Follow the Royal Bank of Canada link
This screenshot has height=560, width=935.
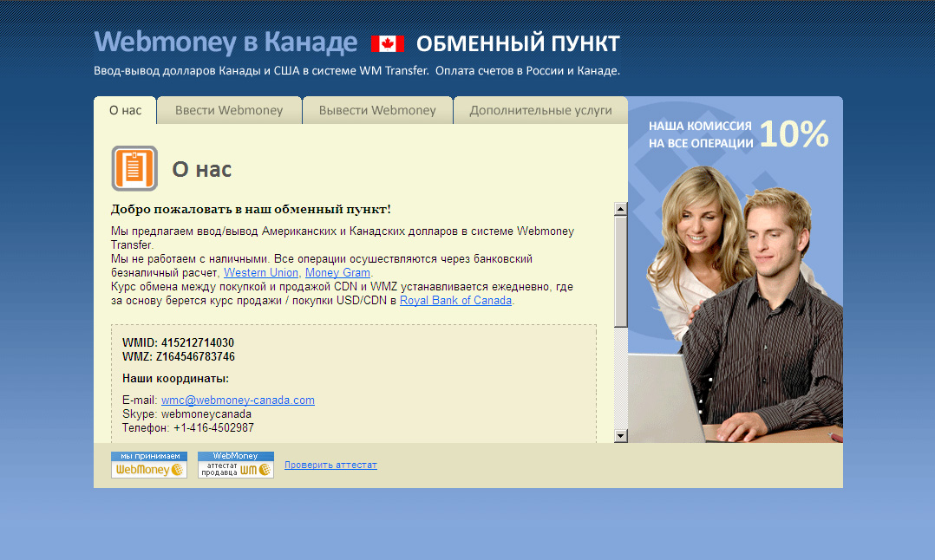pos(455,299)
